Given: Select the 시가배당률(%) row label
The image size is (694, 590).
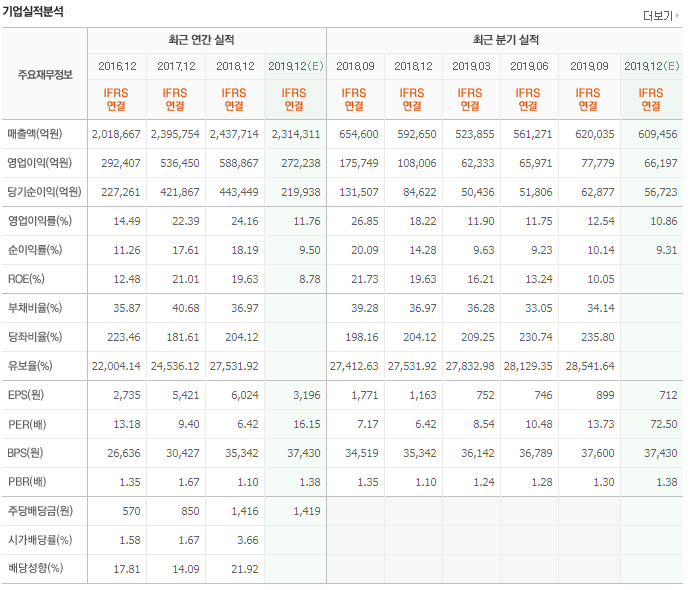Looking at the screenshot, I should coord(40,540).
